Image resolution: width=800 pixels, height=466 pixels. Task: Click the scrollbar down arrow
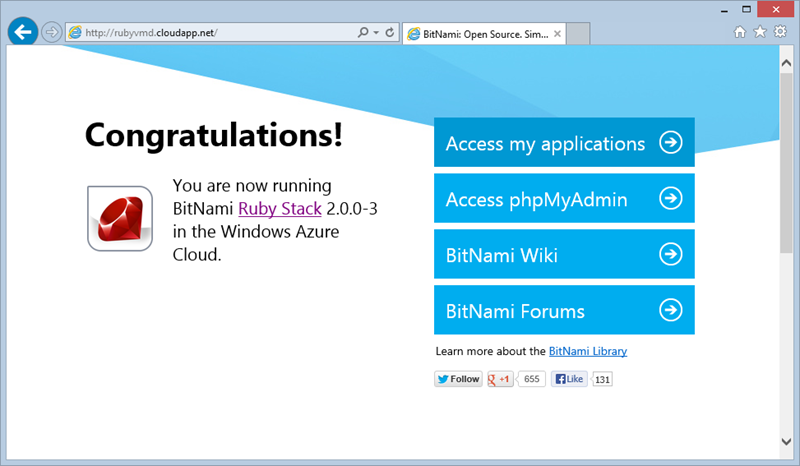point(786,442)
